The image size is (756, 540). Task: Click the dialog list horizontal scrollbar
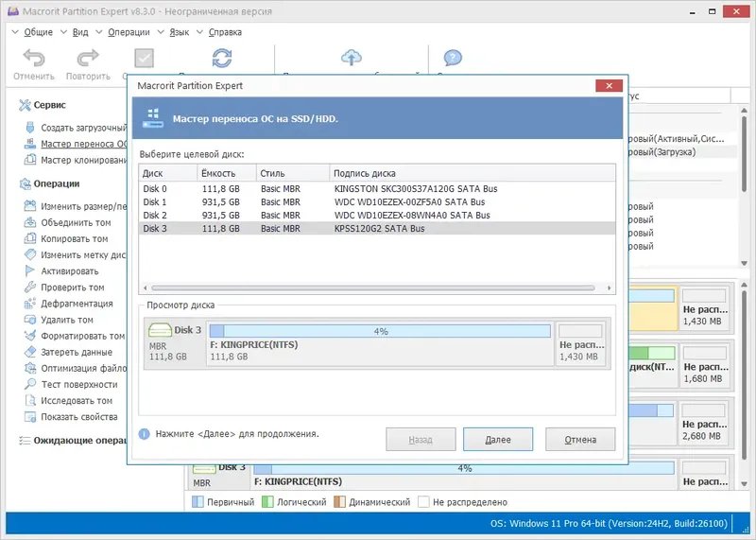[372, 288]
